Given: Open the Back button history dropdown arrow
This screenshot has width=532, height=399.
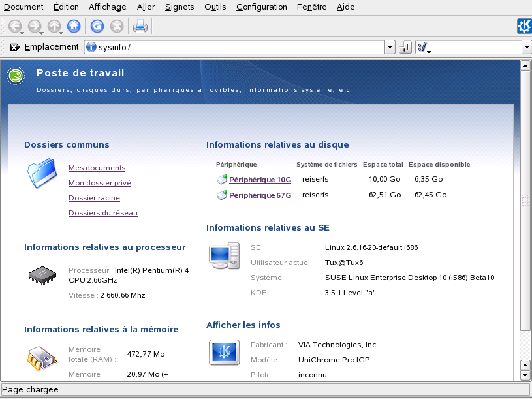Looking at the screenshot, I should click(x=22, y=33).
